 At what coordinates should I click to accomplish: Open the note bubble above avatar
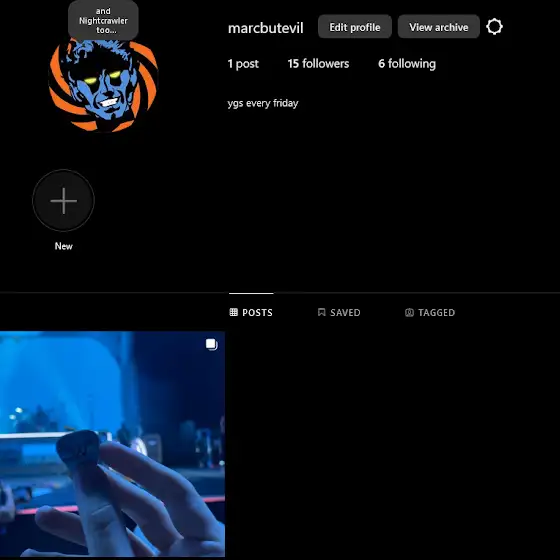(x=103, y=20)
